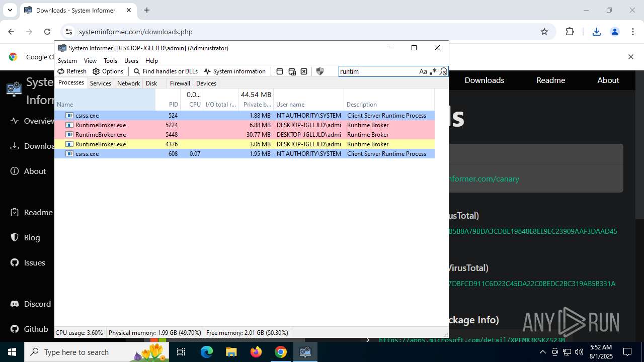Go back in Chrome browser
The image size is (644, 362).
[11, 32]
